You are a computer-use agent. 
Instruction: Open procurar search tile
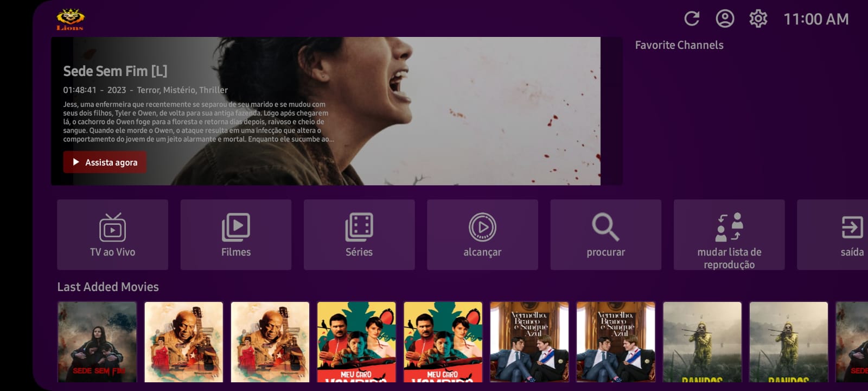(605, 235)
